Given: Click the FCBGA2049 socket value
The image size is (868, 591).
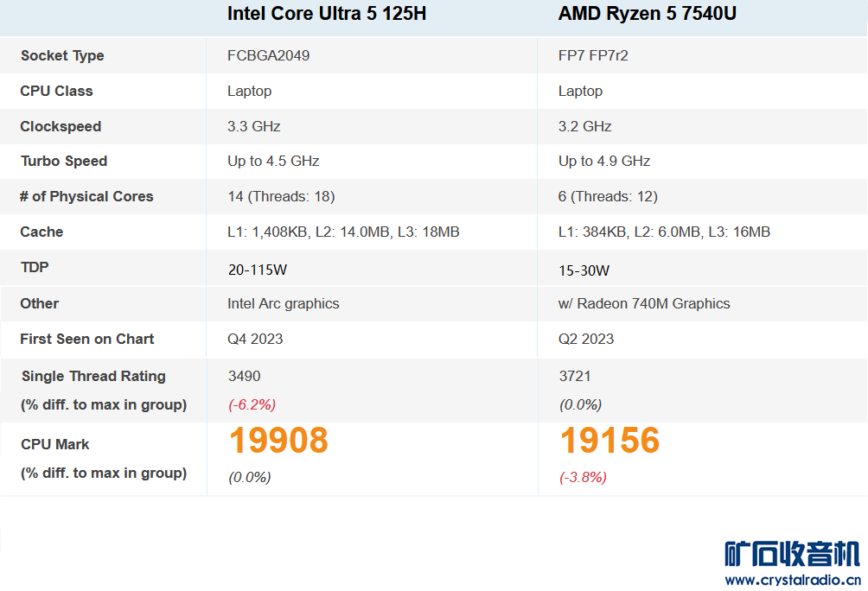Looking at the screenshot, I should (269, 55).
